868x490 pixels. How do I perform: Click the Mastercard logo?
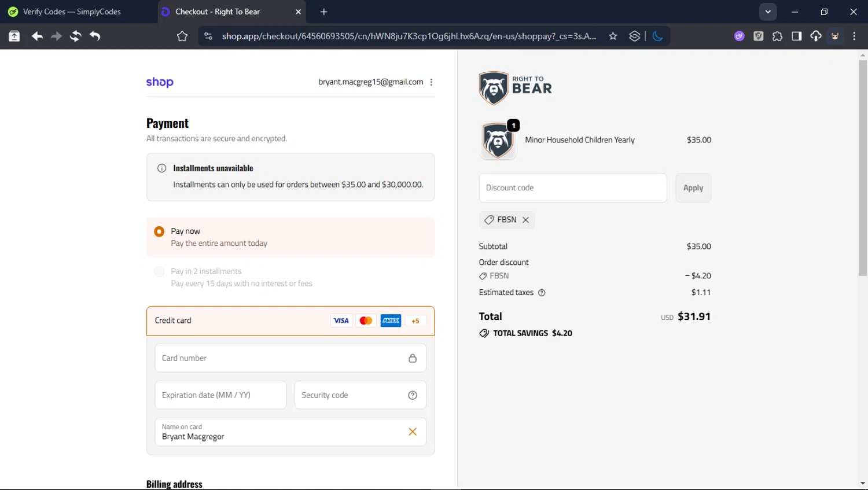(366, 321)
